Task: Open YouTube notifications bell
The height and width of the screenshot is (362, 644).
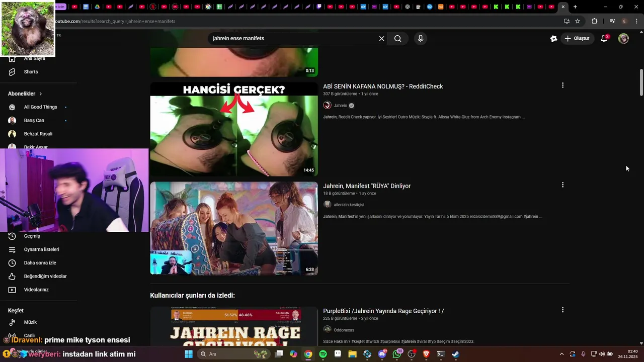Action: (604, 39)
